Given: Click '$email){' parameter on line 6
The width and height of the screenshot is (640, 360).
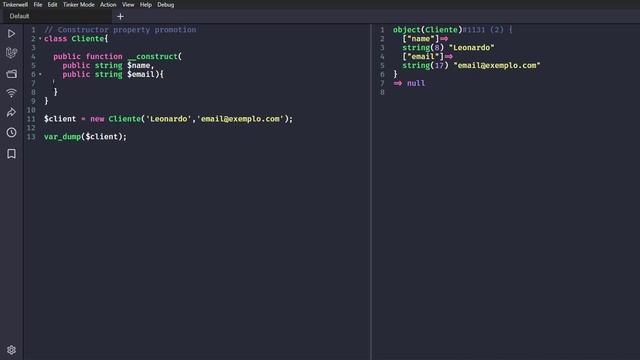Looking at the screenshot, I should point(145,74).
